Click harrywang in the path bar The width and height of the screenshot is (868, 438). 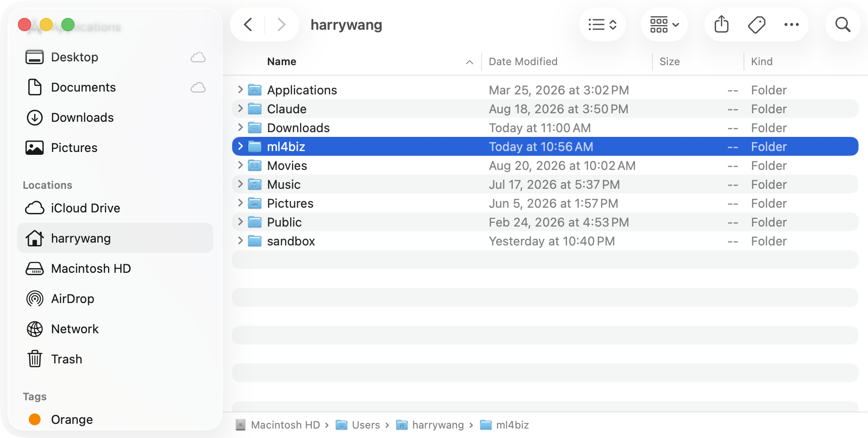(x=430, y=425)
